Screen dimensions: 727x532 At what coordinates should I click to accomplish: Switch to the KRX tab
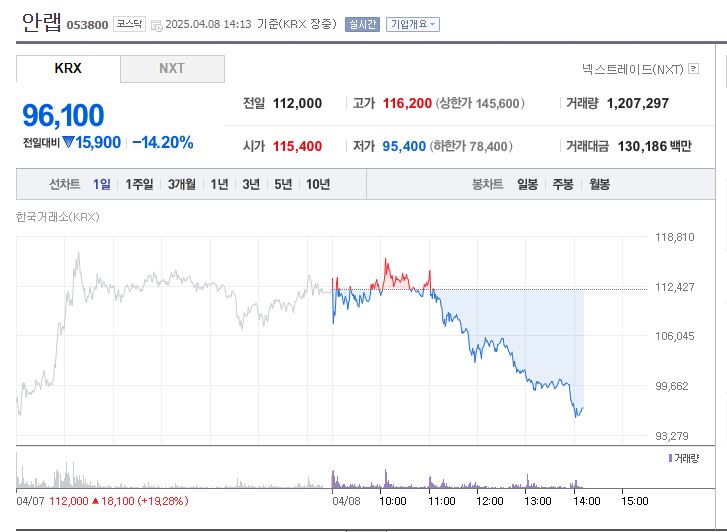click(68, 69)
